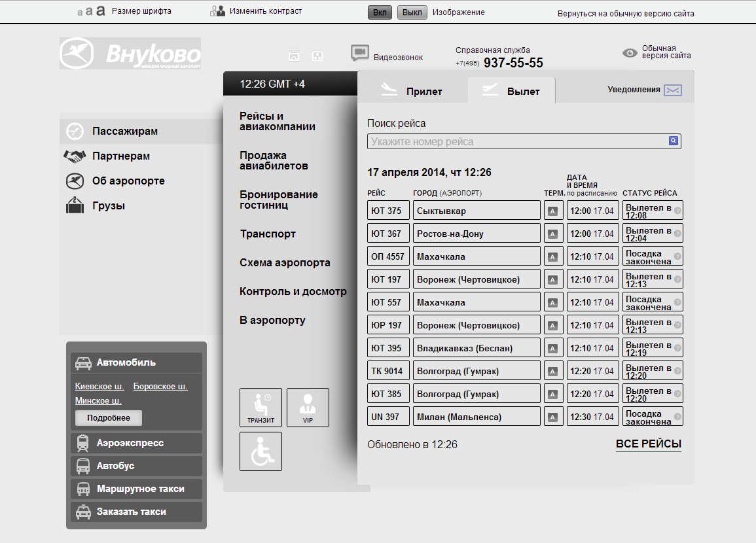Screen dimensions: 756x543
Task: Open Рейсы и авиакомпании menu item
Action: [278, 122]
